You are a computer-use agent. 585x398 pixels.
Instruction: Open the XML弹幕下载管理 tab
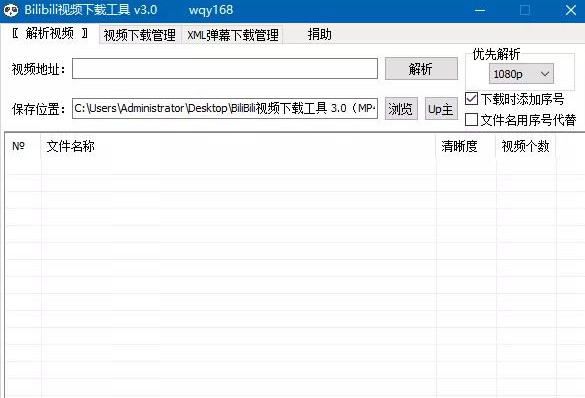pyautogui.click(x=232, y=35)
